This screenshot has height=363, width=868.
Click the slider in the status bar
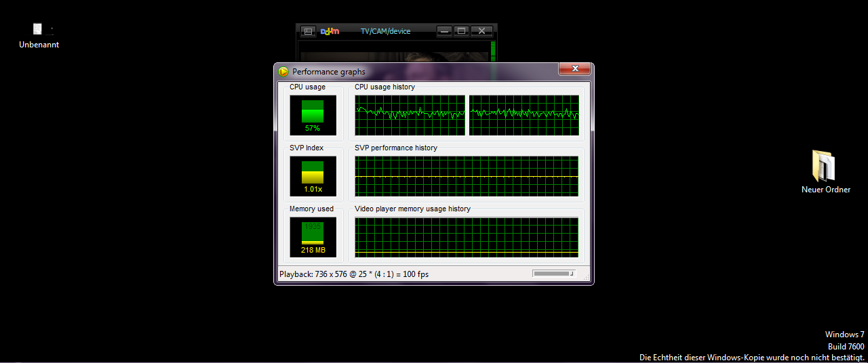[x=553, y=274]
